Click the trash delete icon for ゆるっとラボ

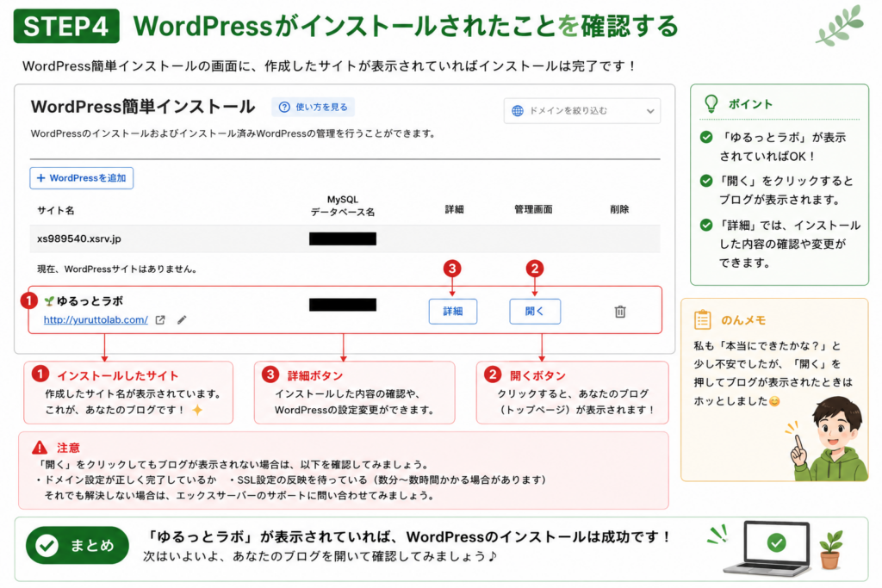pos(620,312)
